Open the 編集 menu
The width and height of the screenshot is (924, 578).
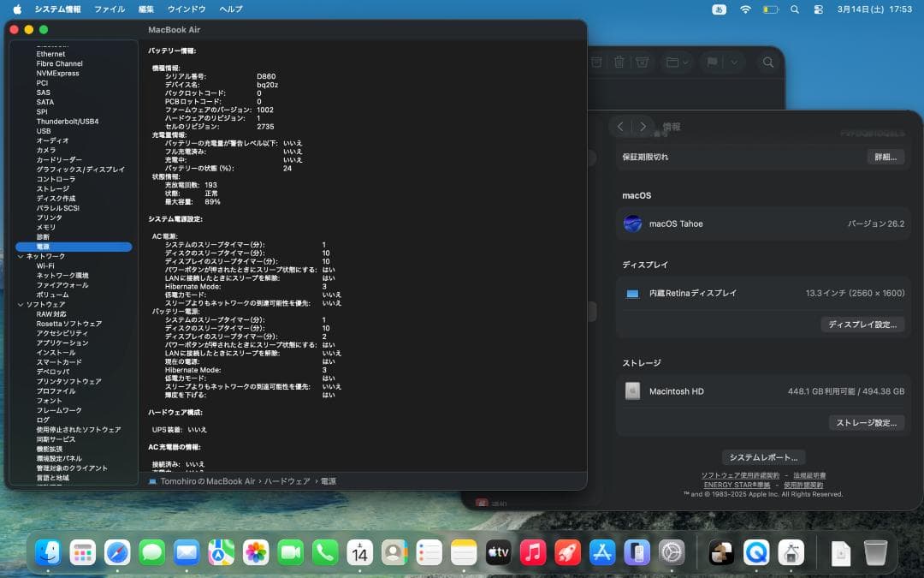pyautogui.click(x=146, y=9)
